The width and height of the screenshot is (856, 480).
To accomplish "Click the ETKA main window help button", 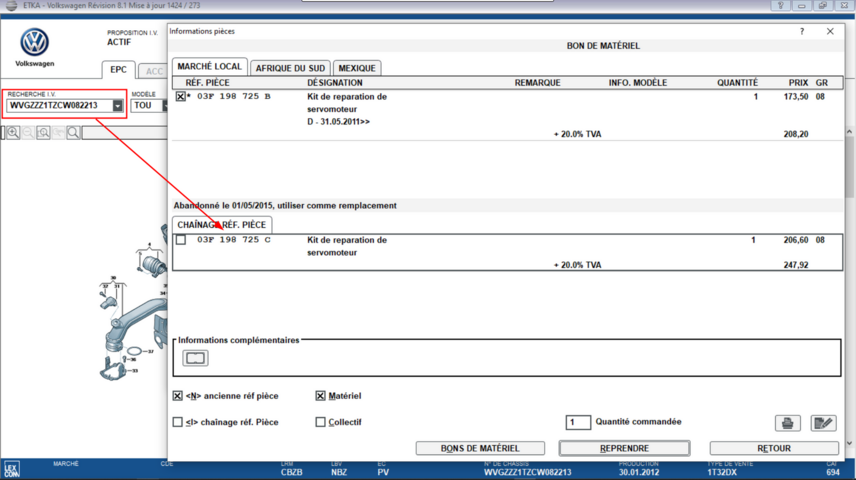I will (x=780, y=5).
